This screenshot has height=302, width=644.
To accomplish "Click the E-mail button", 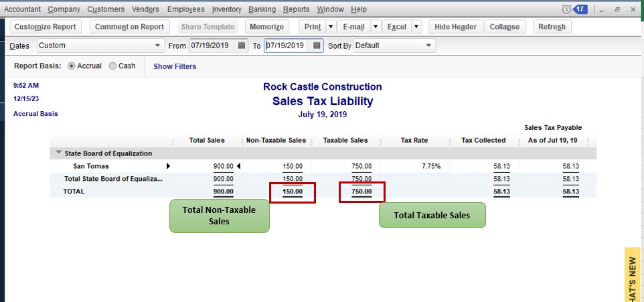I will pyautogui.click(x=354, y=27).
